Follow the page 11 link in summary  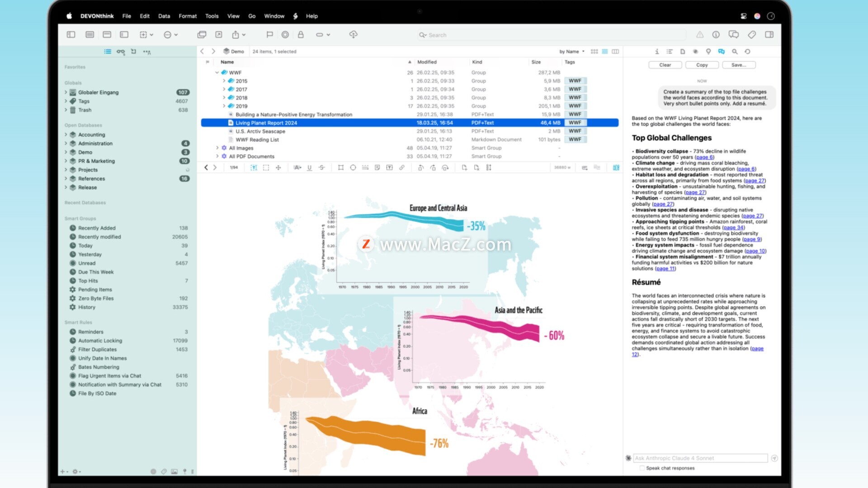tap(665, 268)
